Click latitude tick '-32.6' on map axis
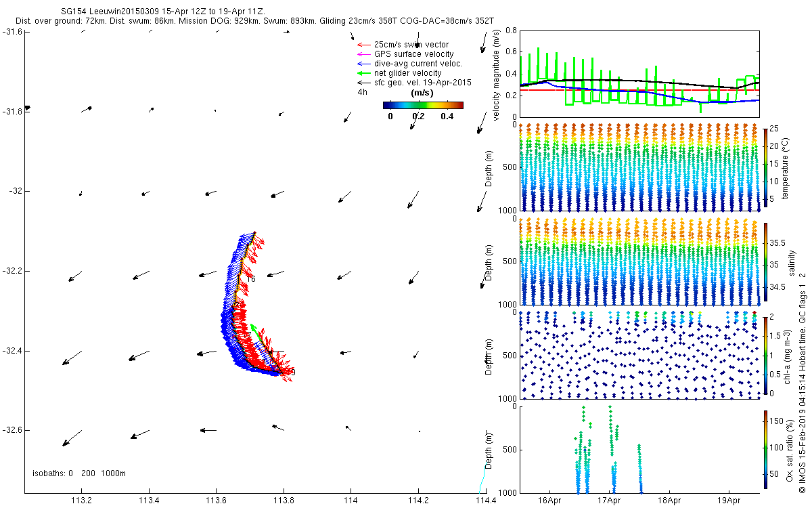 [x=12, y=430]
